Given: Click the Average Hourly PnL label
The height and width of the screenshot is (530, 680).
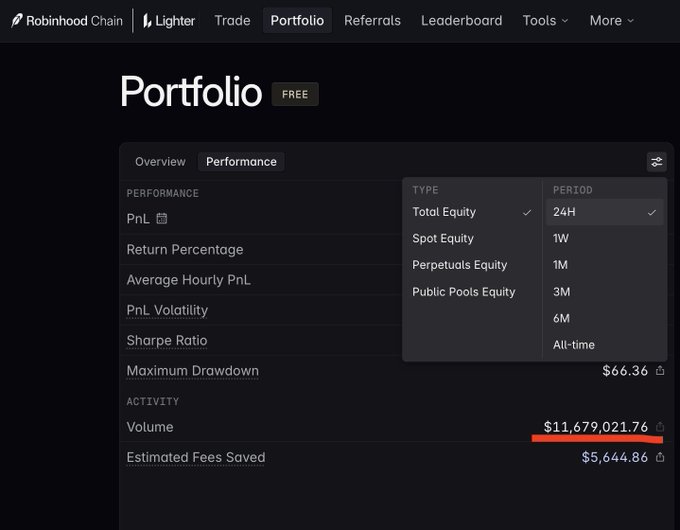Looking at the screenshot, I should pos(188,280).
